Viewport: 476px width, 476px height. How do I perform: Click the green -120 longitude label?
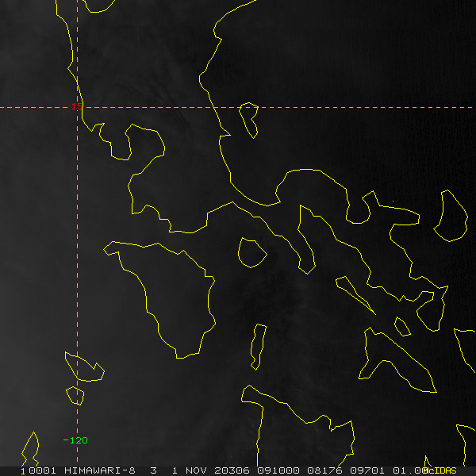[x=75, y=440]
